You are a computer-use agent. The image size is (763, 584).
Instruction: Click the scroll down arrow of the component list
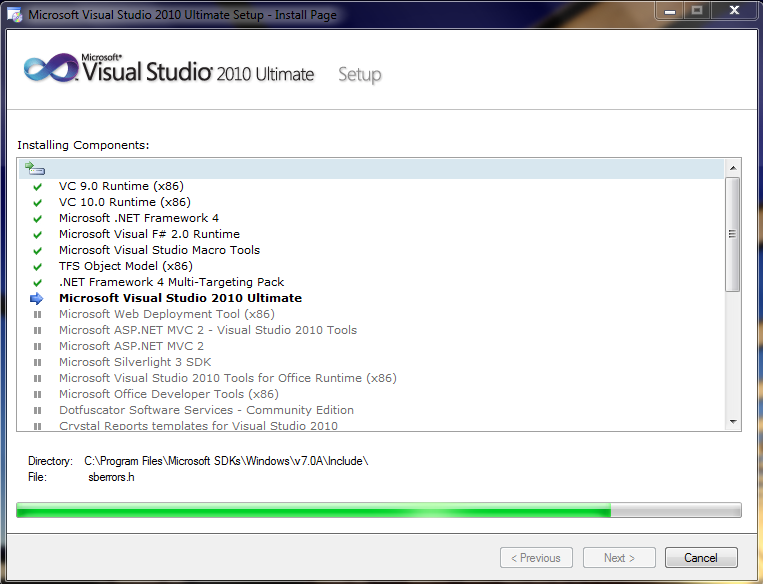coord(733,421)
